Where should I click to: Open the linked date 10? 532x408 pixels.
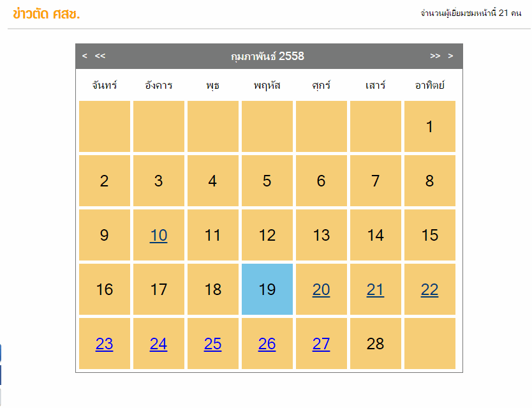tap(158, 236)
